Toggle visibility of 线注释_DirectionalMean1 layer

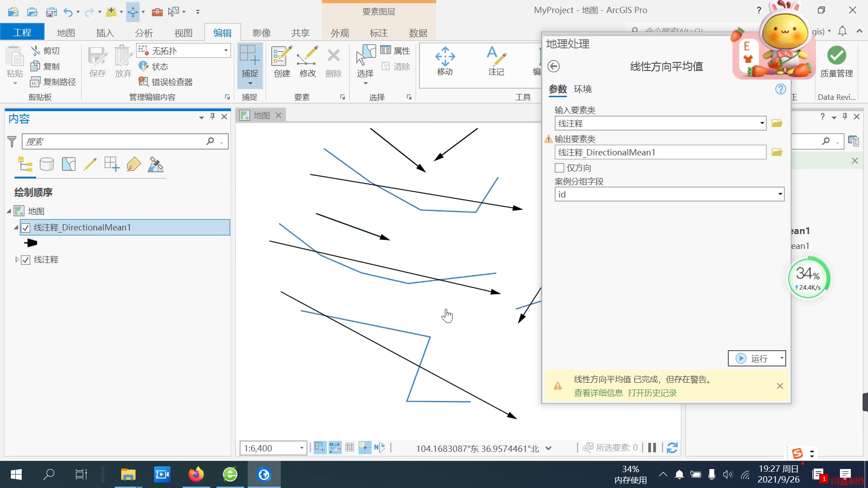point(26,227)
